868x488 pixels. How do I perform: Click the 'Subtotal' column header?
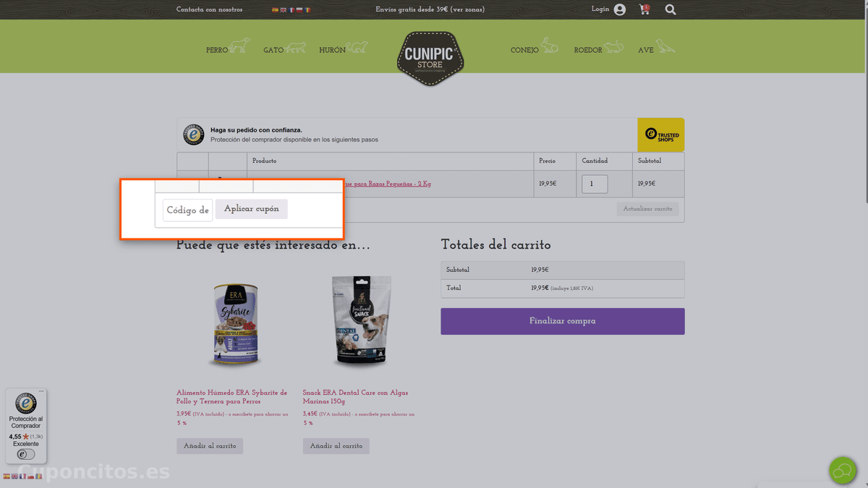coord(650,160)
